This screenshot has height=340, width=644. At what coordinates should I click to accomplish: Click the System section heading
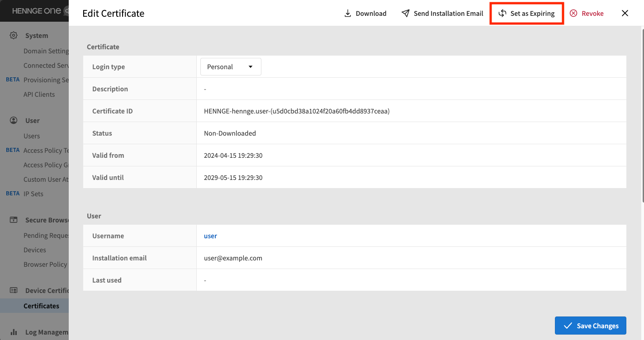tap(37, 36)
